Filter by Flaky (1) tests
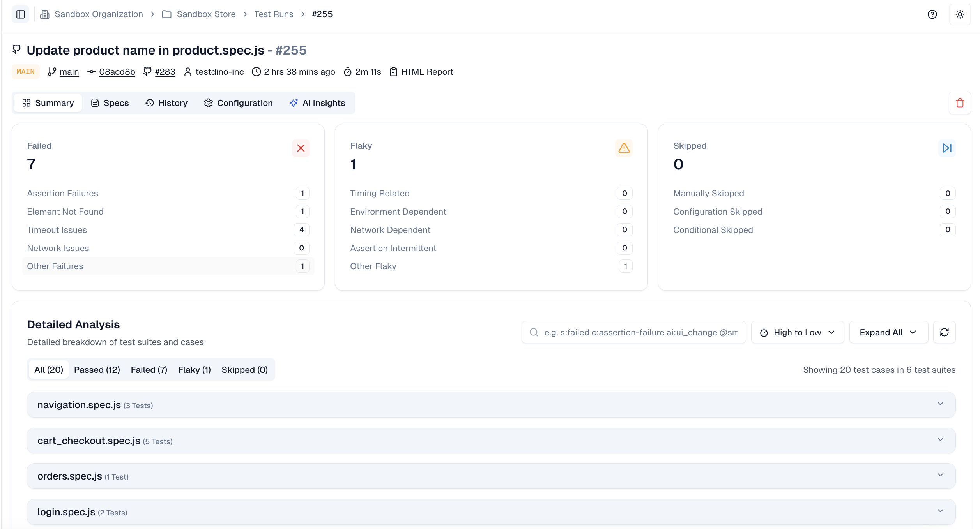980x529 pixels. 194,370
